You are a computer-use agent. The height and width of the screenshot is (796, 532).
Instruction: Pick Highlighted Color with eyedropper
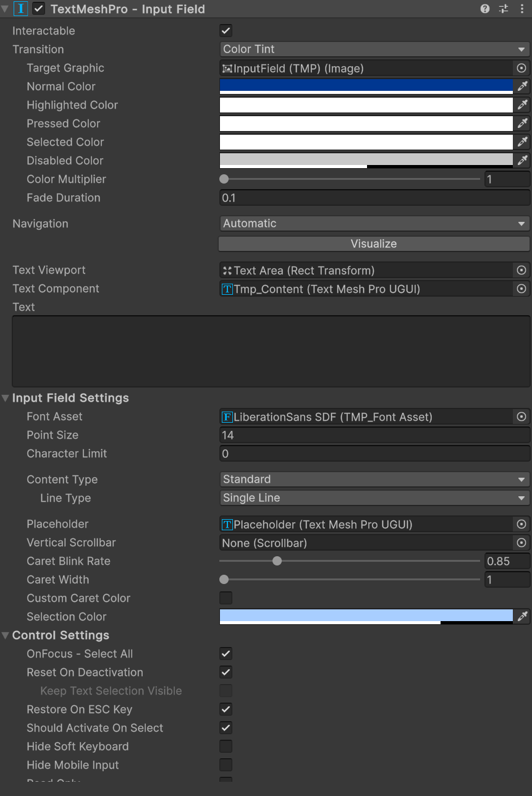pos(522,105)
